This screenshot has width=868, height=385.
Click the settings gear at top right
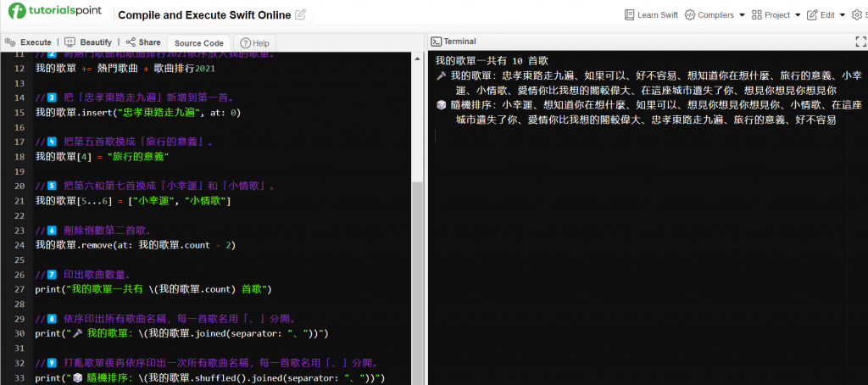(856, 15)
